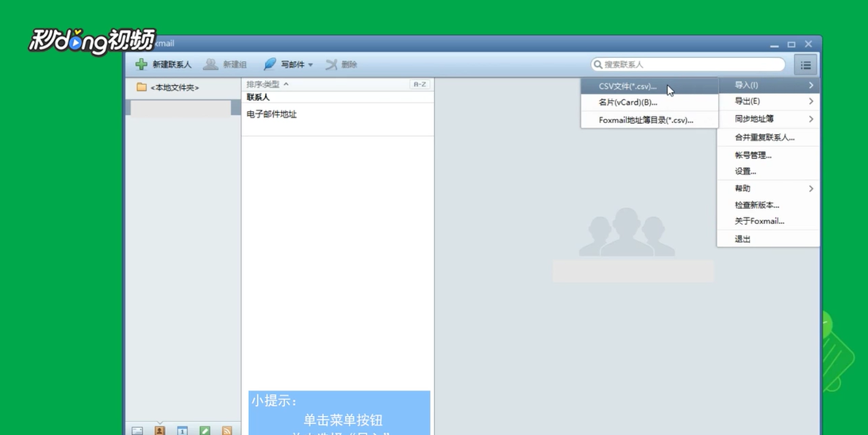The image size is (868, 435).
Task: Select 导出(E) menu entry
Action: [768, 102]
